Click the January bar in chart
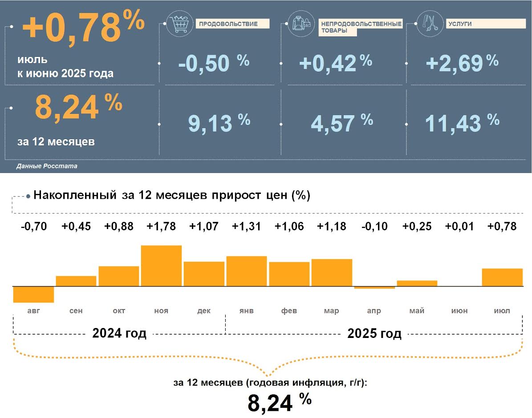Image resolution: width=532 pixels, height=418 pixels. click(247, 271)
